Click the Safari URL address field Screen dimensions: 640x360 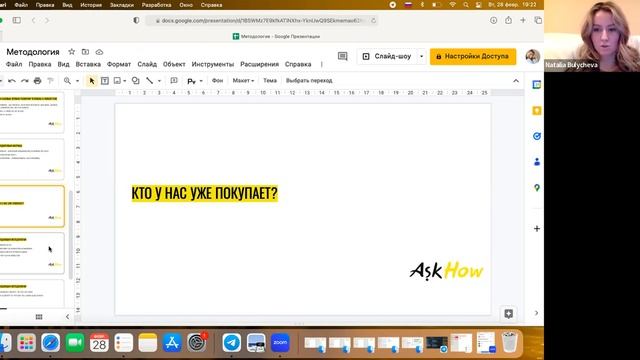pos(261,20)
